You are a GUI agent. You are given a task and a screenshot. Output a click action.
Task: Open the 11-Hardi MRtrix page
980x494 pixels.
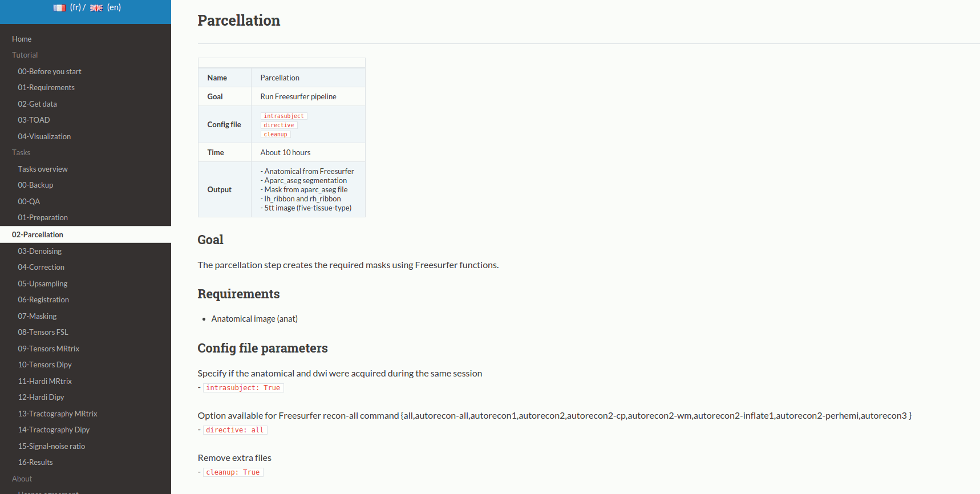click(x=44, y=381)
